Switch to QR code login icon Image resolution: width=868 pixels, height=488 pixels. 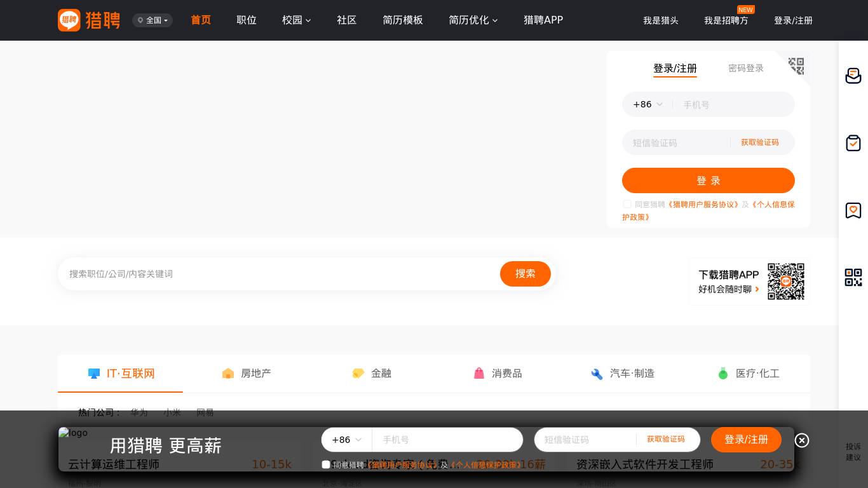pos(797,65)
